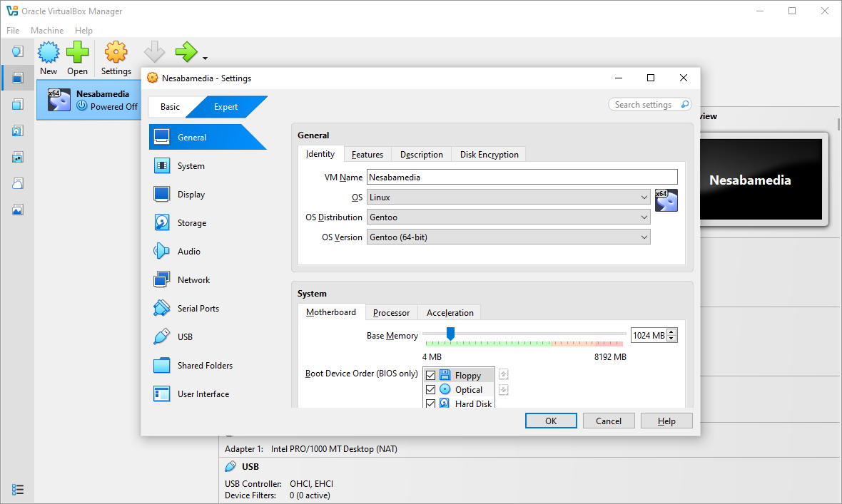The width and height of the screenshot is (842, 504).
Task: Click the Base Memory slider handle
Action: coord(450,334)
